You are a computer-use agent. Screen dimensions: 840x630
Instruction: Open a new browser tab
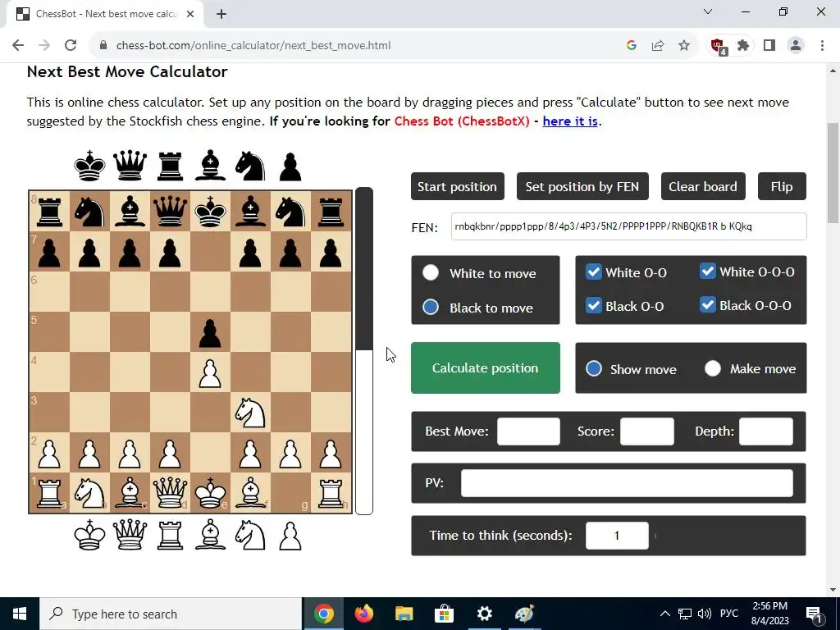click(221, 15)
